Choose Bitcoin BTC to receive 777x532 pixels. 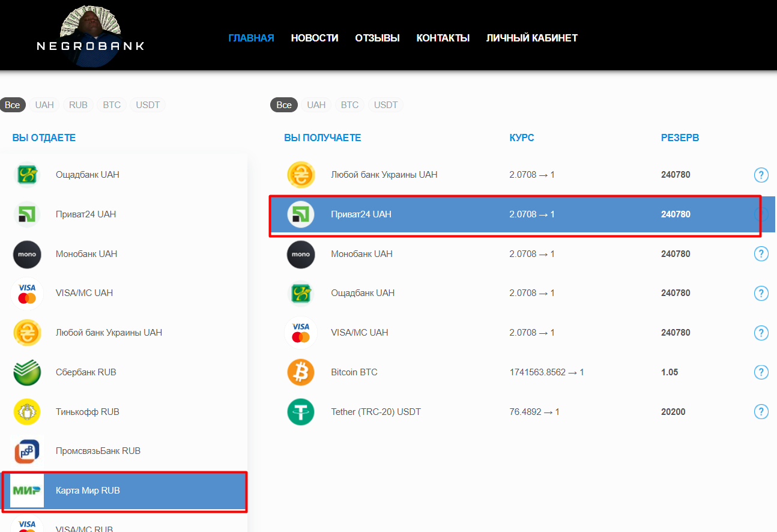[x=522, y=372]
